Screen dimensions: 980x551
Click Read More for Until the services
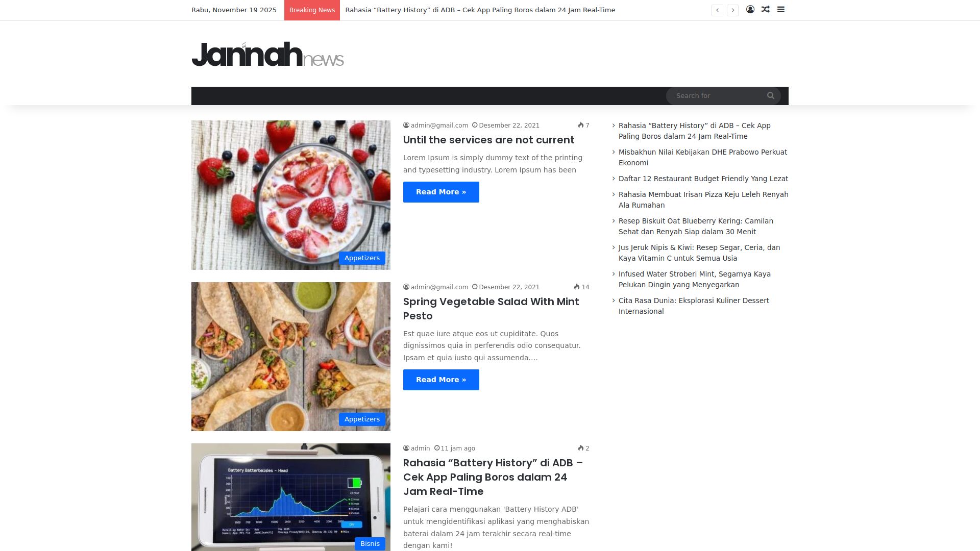coord(441,192)
